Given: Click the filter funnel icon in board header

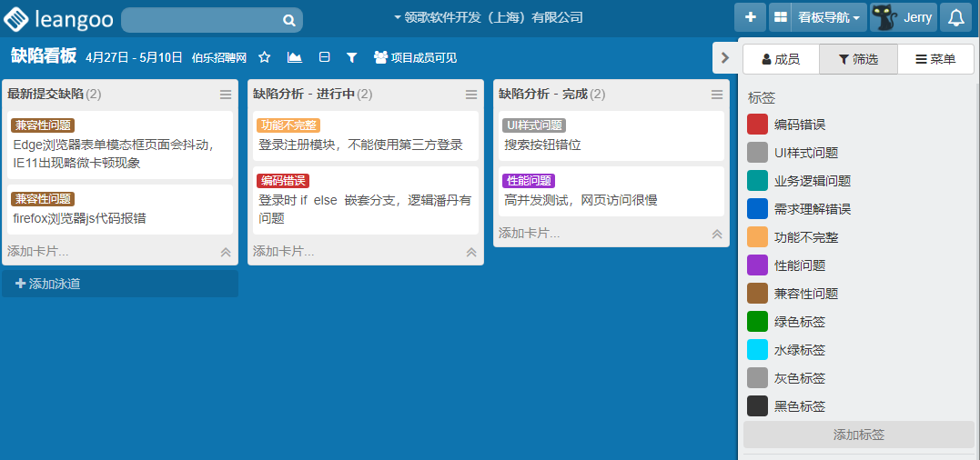Looking at the screenshot, I should (x=352, y=57).
